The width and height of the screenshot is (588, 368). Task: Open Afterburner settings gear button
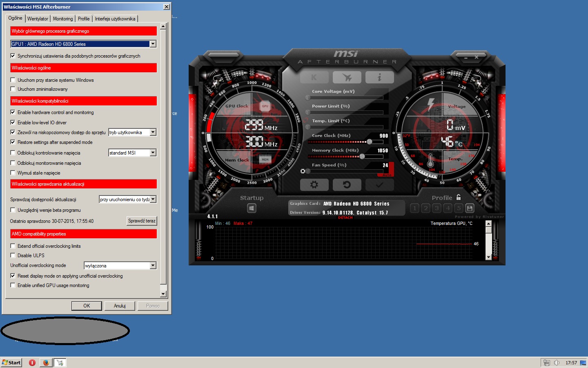tap(314, 185)
